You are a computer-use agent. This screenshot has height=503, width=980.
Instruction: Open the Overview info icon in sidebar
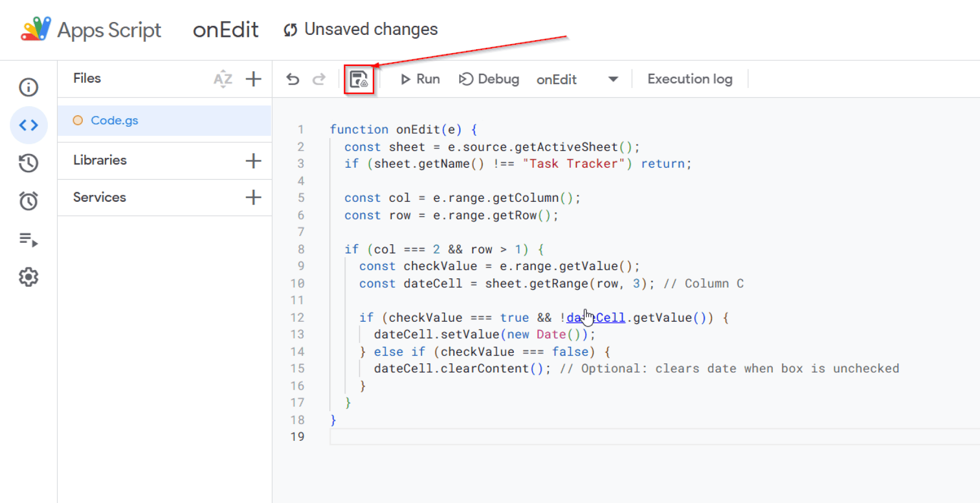click(x=28, y=87)
